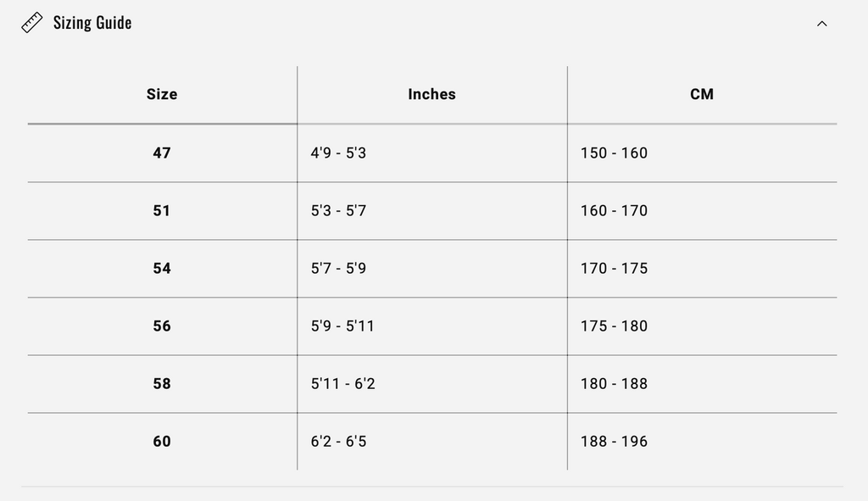Select the Size column header
Screen dimensions: 868x501
click(162, 94)
